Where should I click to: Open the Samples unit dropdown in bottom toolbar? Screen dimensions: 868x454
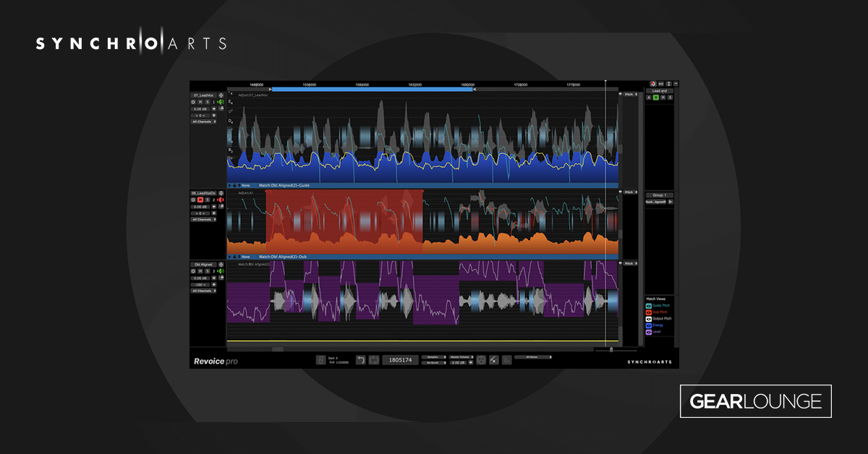(433, 356)
